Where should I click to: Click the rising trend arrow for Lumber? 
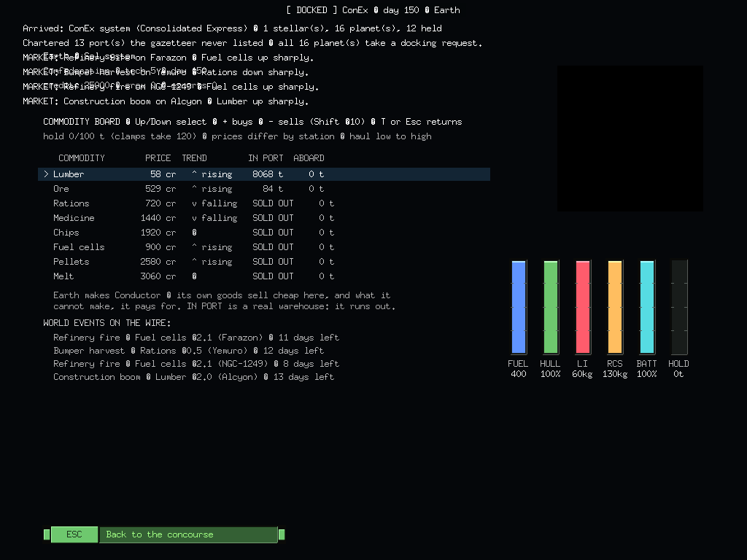[x=194, y=174]
